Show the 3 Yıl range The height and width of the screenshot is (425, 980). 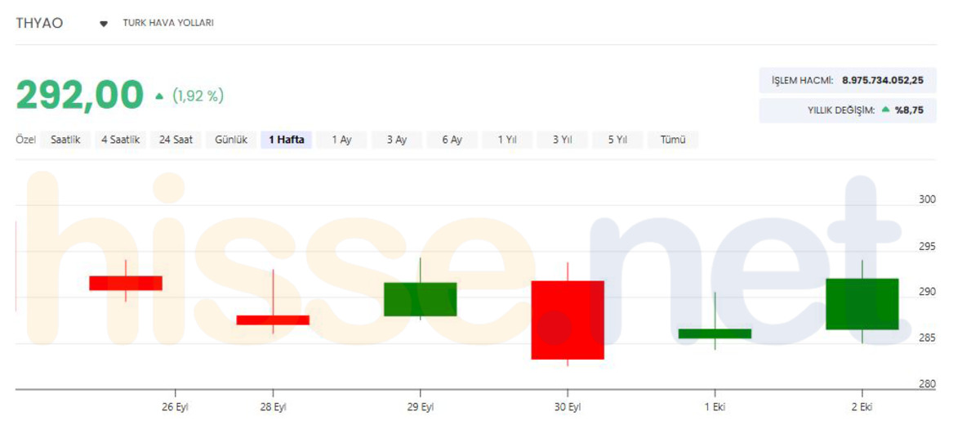tap(563, 140)
